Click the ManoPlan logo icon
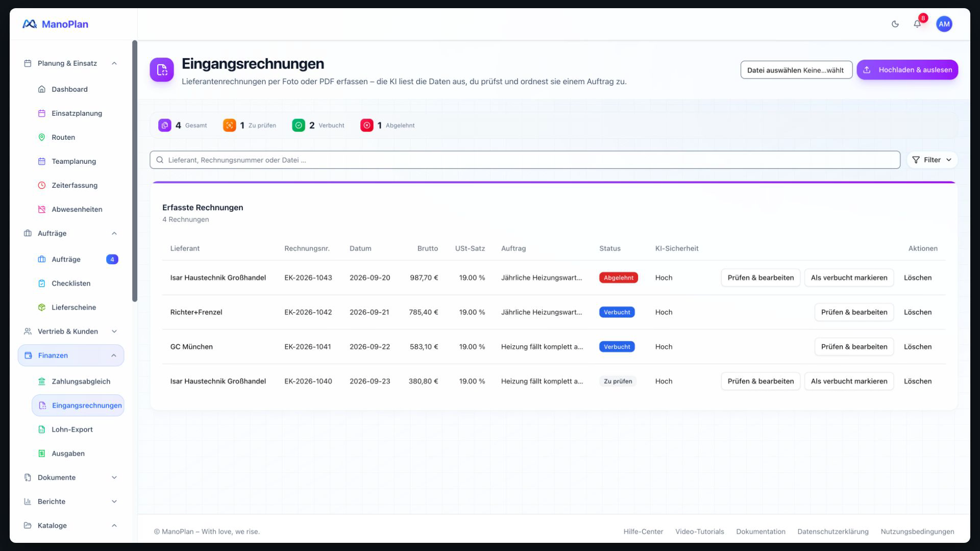Image resolution: width=980 pixels, height=551 pixels. [30, 24]
